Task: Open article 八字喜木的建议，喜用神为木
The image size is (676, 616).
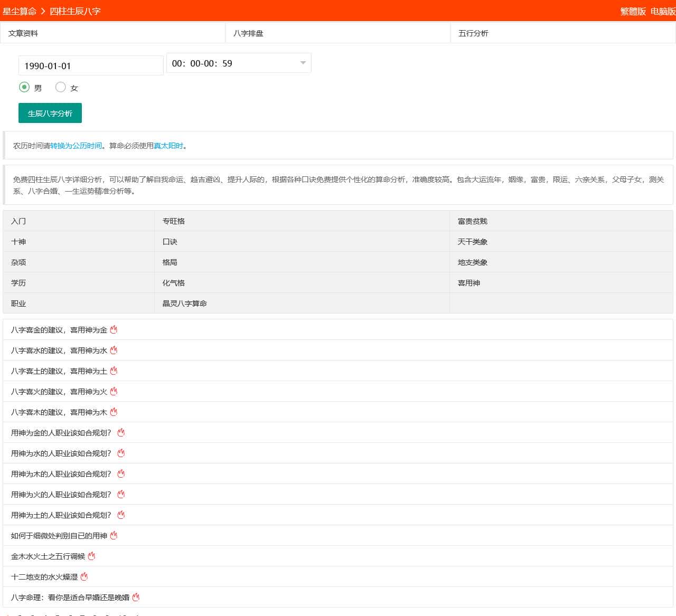Action: (x=59, y=412)
